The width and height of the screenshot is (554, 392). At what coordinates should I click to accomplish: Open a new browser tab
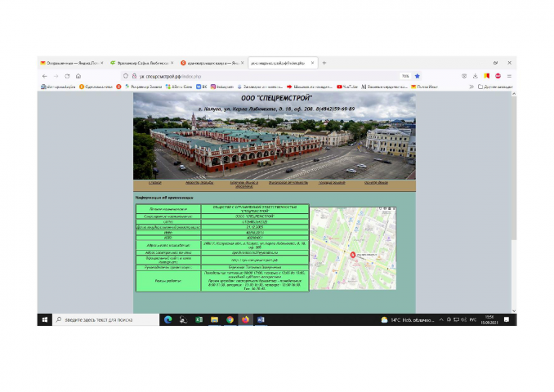pyautogui.click(x=324, y=63)
